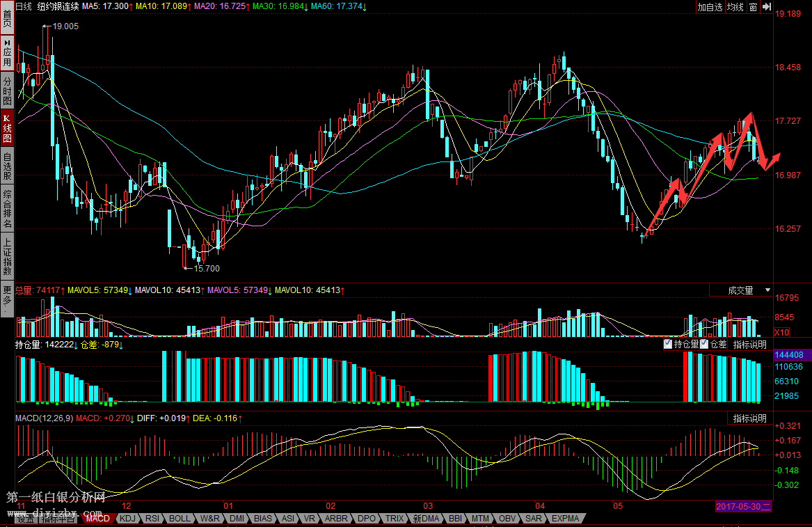The height and width of the screenshot is (527, 812).
Task: Go to 首页 in left sidebar
Action: pyautogui.click(x=7, y=19)
